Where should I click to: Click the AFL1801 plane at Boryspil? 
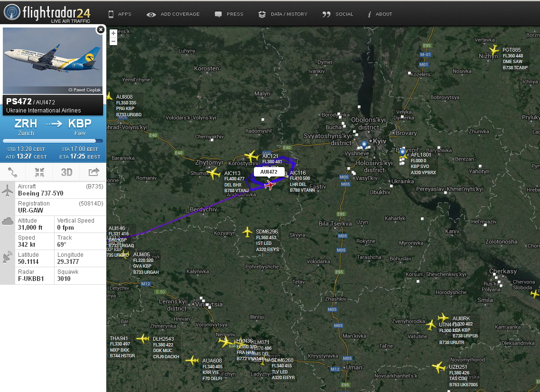[x=403, y=156]
